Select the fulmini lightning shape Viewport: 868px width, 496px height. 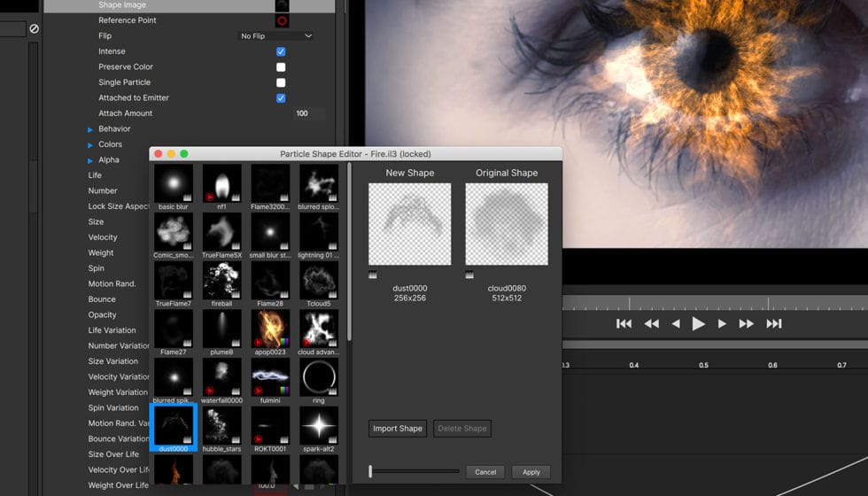click(x=270, y=377)
